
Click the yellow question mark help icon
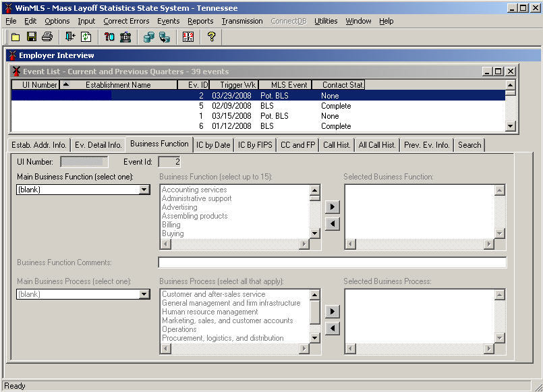click(211, 36)
